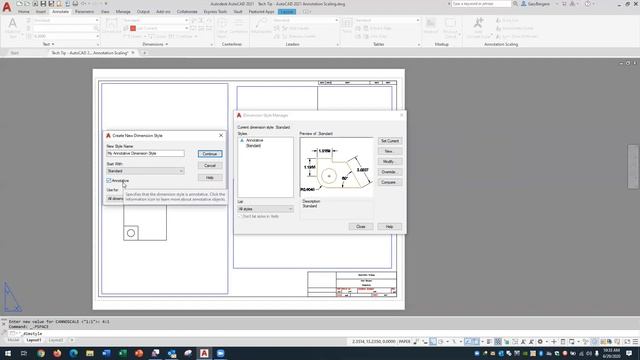Switch to Tech Tip Annotation Scaling file tab
This screenshot has height=360, width=640.
[x=90, y=53]
